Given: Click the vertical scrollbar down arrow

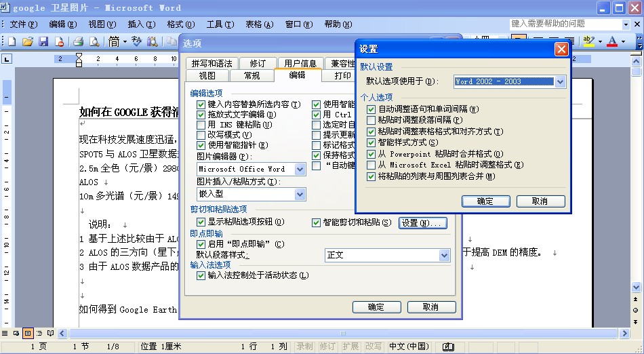Looking at the screenshot, I should click(636, 288).
